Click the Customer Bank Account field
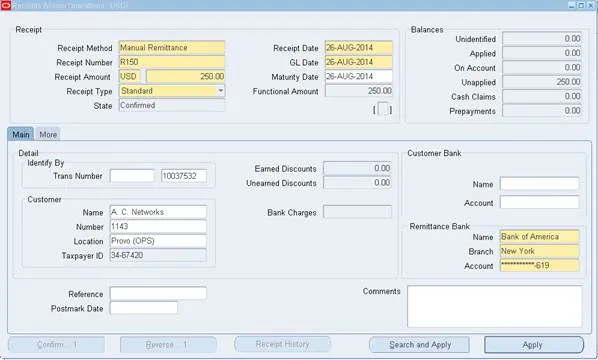Screen dimensions: 598x360 540,202
